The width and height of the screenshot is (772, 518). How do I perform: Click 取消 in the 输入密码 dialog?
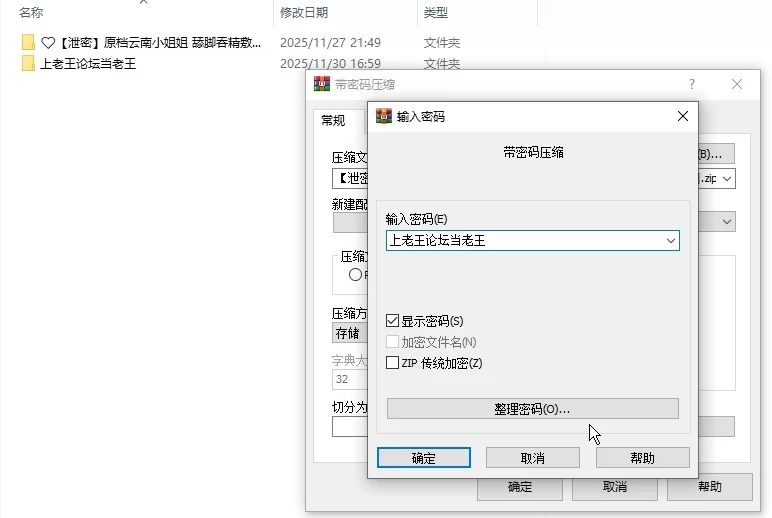click(x=533, y=458)
